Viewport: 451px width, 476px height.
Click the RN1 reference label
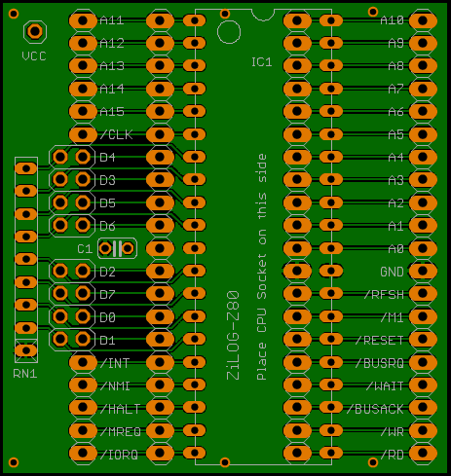(x=25, y=374)
